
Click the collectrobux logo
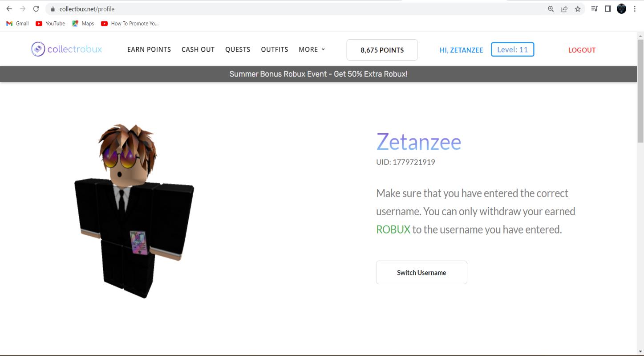[x=67, y=49]
